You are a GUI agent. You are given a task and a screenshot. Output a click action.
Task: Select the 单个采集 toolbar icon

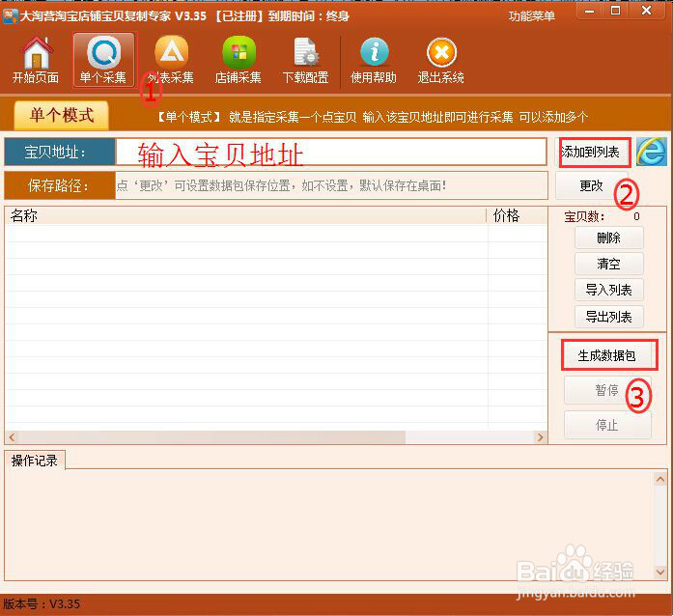103,60
